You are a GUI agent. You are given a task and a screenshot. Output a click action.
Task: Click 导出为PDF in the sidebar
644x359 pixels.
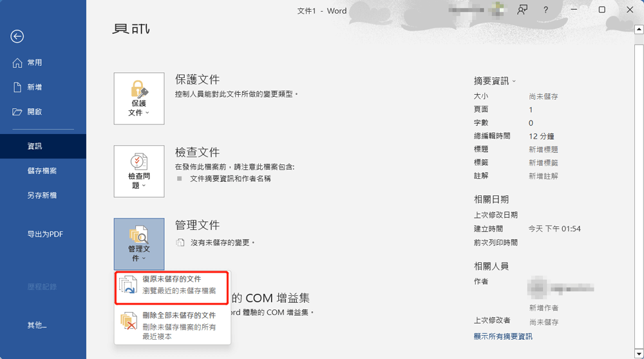[x=45, y=234]
